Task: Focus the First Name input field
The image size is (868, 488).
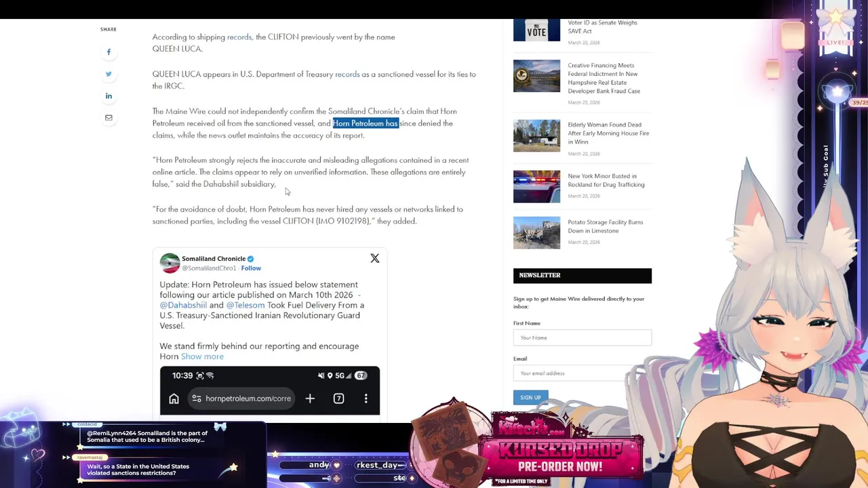Action: [583, 338]
